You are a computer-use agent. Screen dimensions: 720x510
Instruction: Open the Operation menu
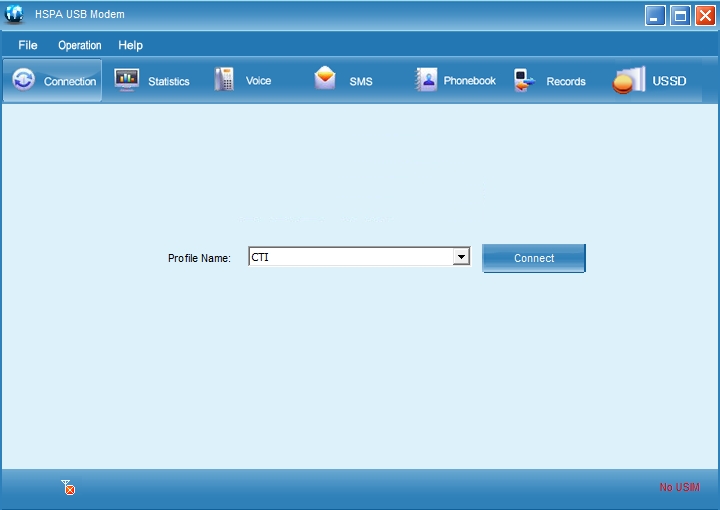tap(79, 45)
